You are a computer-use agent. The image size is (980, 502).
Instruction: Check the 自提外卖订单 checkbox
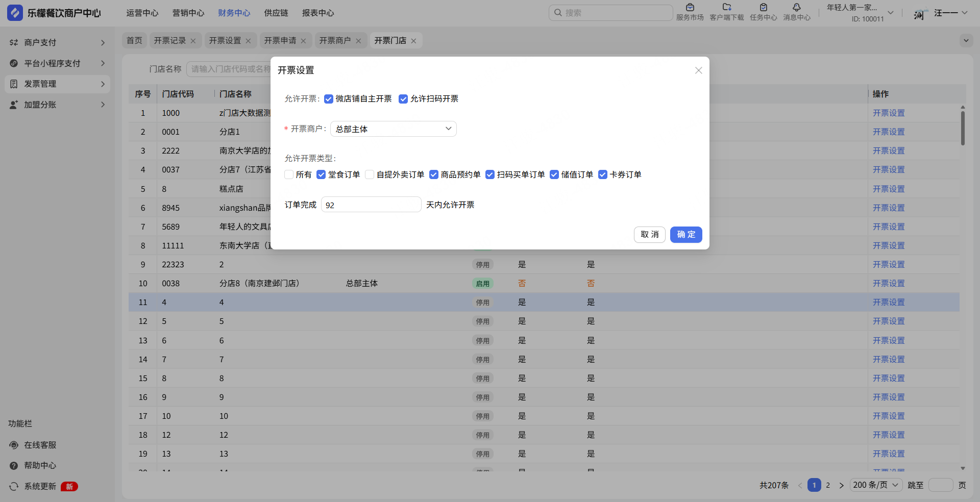(370, 174)
